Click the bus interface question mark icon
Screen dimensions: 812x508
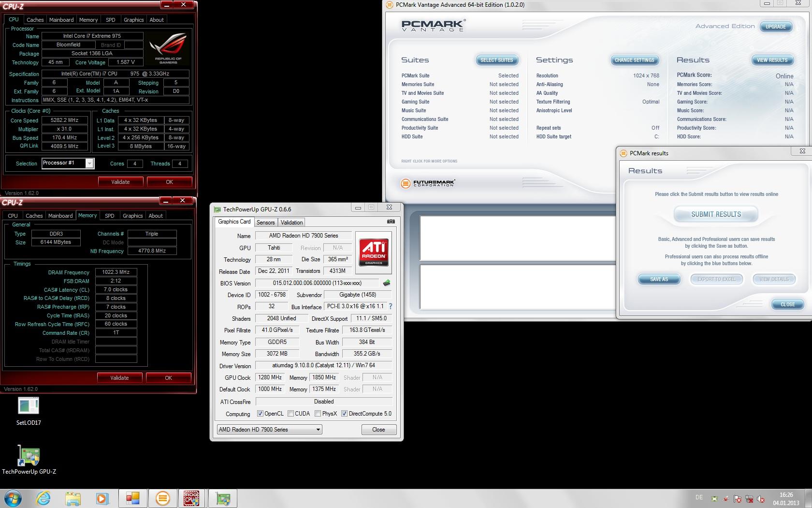(391, 306)
